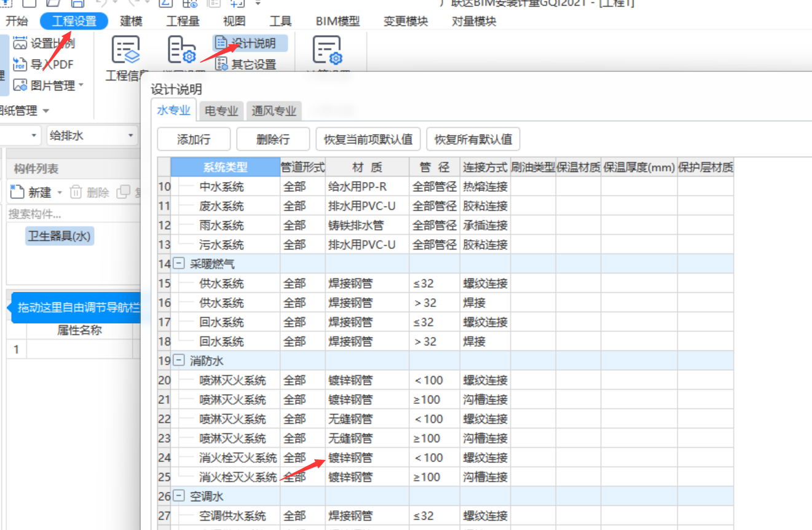Select row number 20 header
Viewport: 812px width, 530px height.
[x=164, y=380]
